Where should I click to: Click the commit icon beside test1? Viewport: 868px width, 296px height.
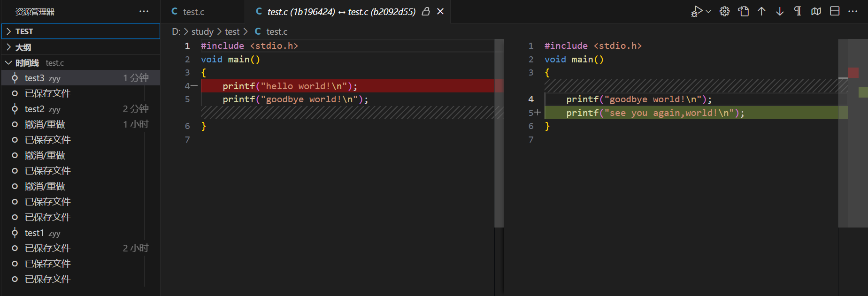[x=15, y=233]
